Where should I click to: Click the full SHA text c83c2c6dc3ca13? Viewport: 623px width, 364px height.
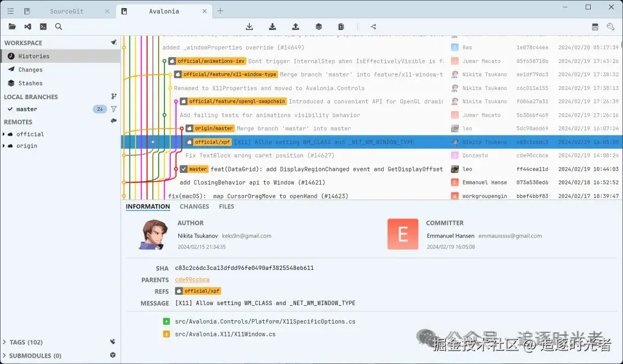point(245,268)
